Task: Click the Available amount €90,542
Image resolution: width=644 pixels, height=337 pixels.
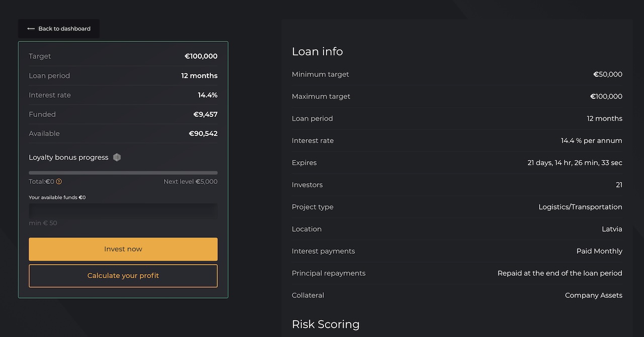Action: [203, 133]
